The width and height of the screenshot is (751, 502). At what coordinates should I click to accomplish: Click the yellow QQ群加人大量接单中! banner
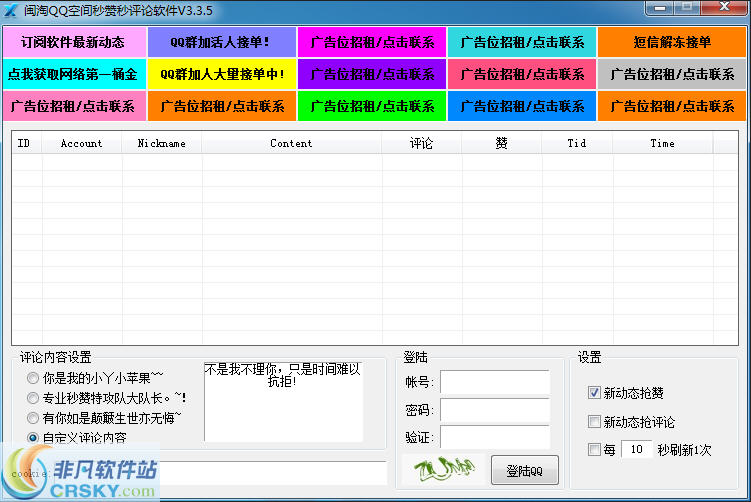click(222, 74)
